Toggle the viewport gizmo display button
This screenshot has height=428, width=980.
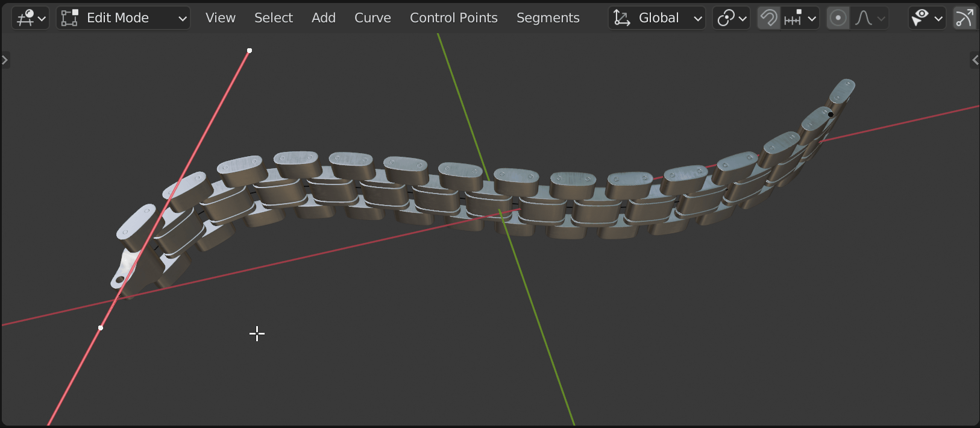964,18
